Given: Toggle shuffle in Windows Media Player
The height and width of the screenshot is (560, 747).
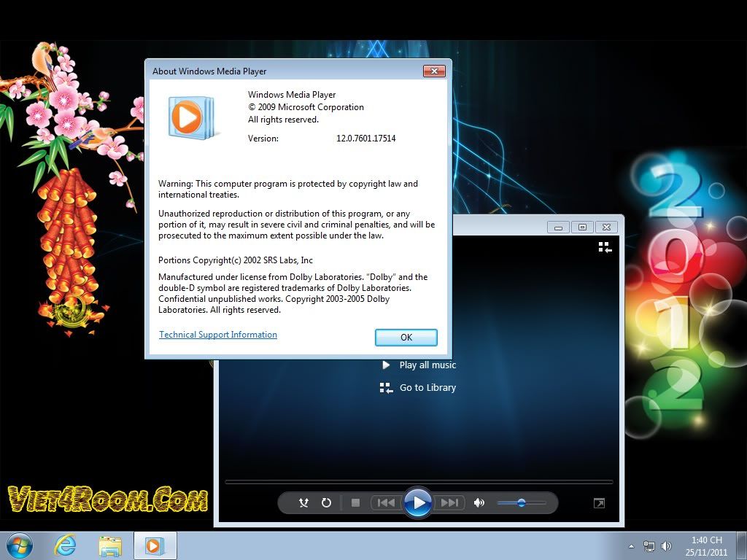Looking at the screenshot, I should pyautogui.click(x=303, y=503).
